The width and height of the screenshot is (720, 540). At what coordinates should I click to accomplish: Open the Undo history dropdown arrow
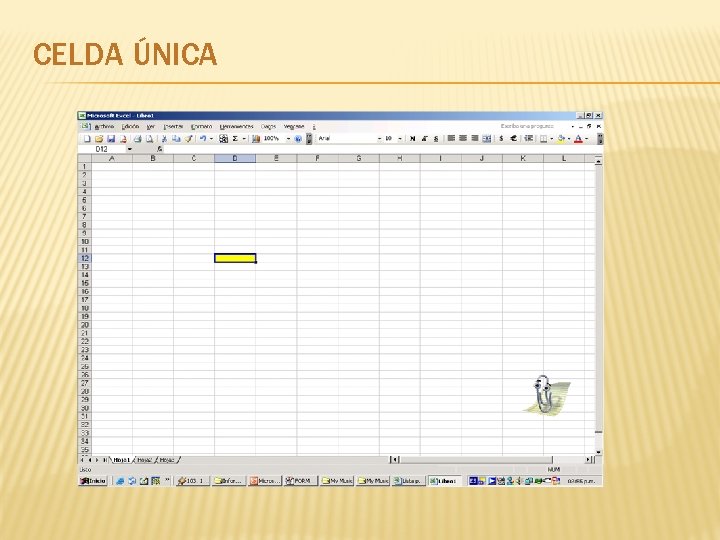click(x=211, y=139)
